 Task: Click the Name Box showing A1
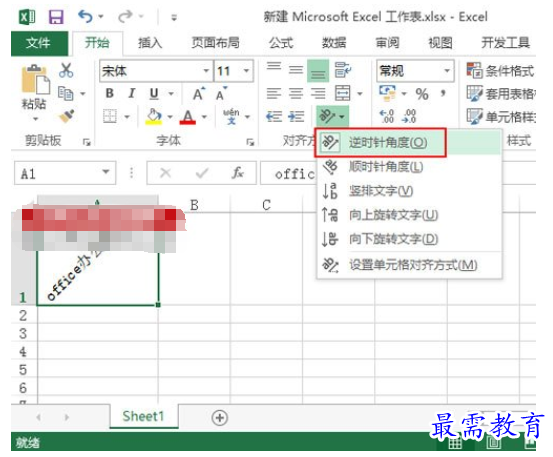tap(65, 173)
